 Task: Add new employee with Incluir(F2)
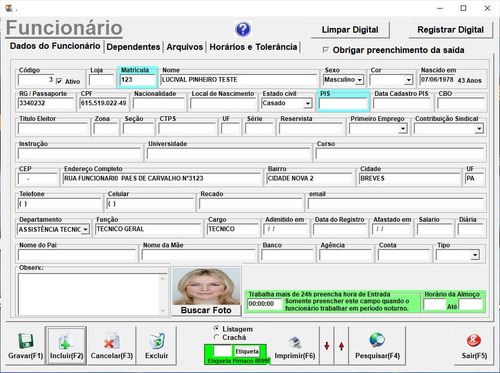click(x=66, y=346)
